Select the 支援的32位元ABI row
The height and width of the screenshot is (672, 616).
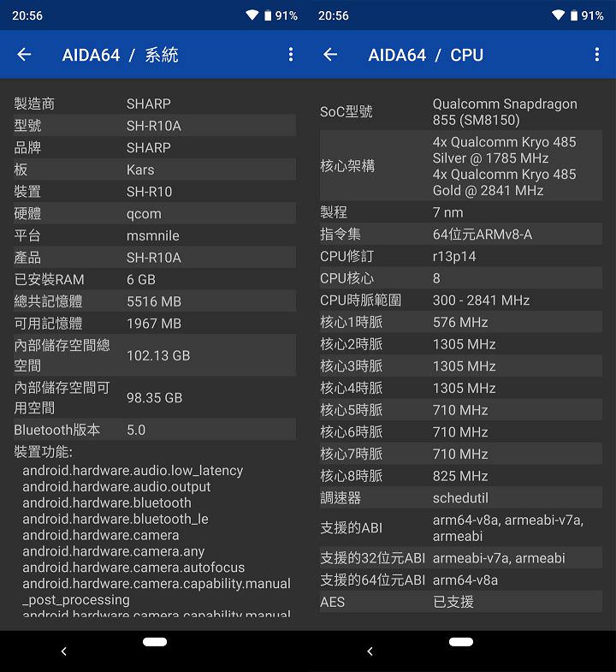click(x=461, y=557)
